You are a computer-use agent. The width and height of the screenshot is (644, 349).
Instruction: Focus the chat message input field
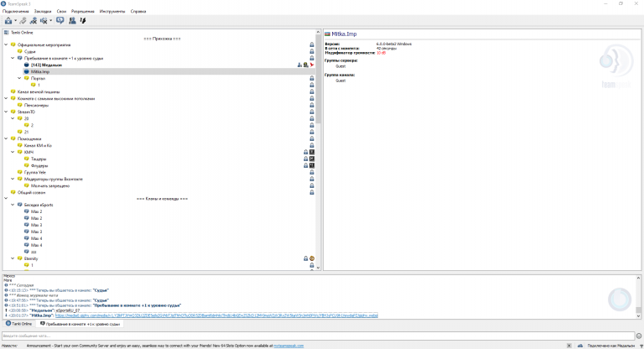click(x=319, y=336)
